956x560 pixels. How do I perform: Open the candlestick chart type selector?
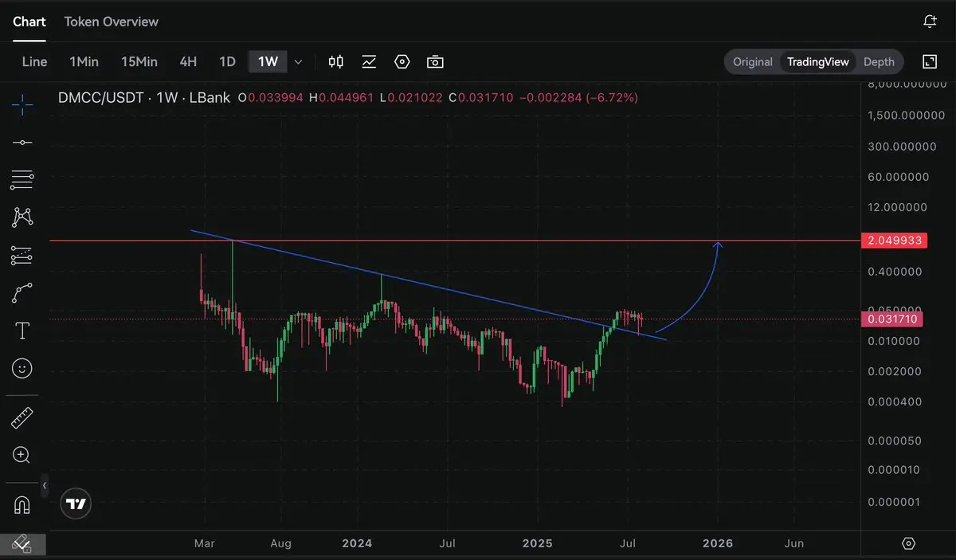[336, 61]
